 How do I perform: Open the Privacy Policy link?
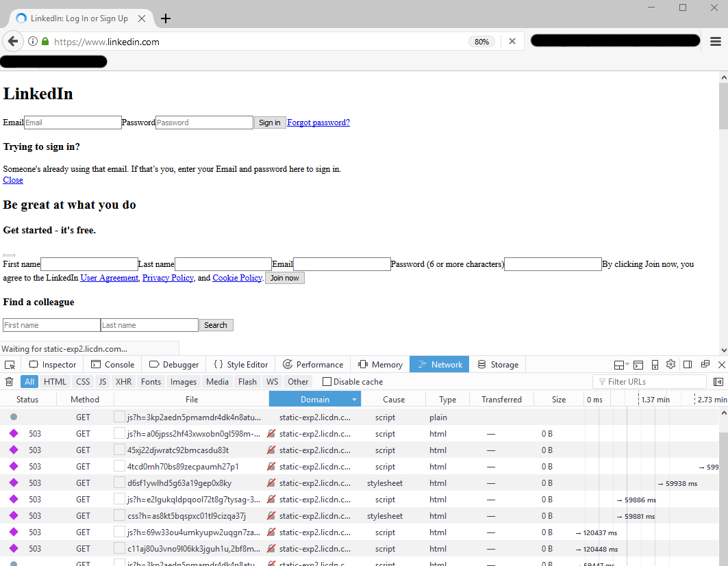168,278
